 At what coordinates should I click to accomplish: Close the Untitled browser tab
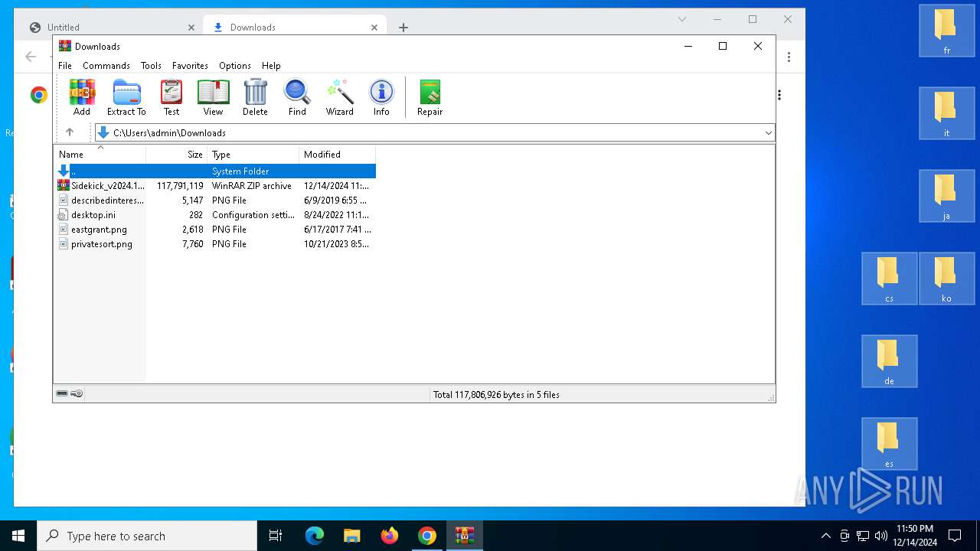[x=191, y=28]
